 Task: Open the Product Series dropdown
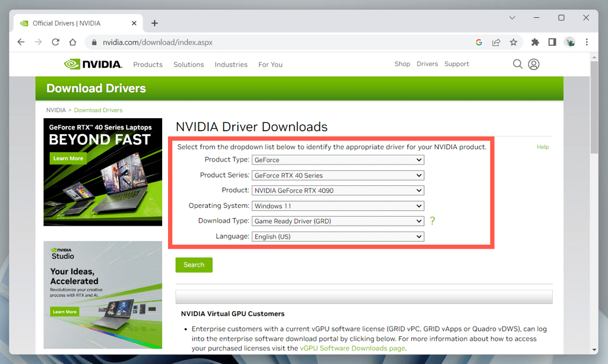point(338,175)
